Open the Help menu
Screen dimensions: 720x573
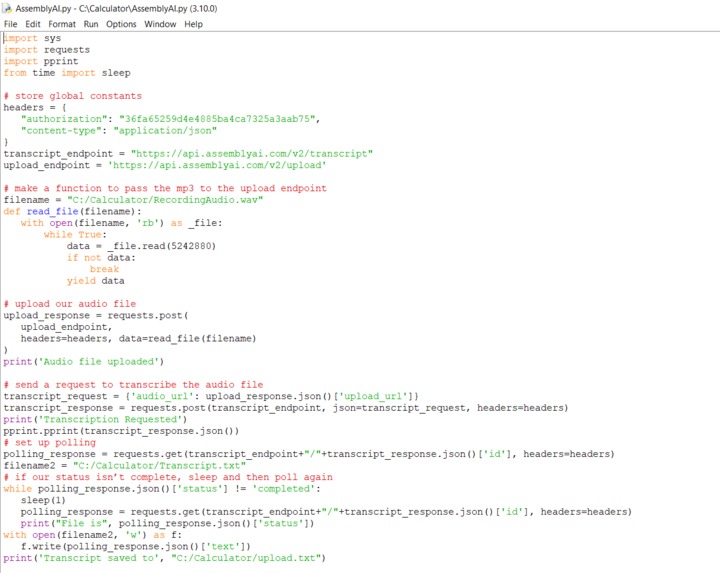[x=193, y=24]
